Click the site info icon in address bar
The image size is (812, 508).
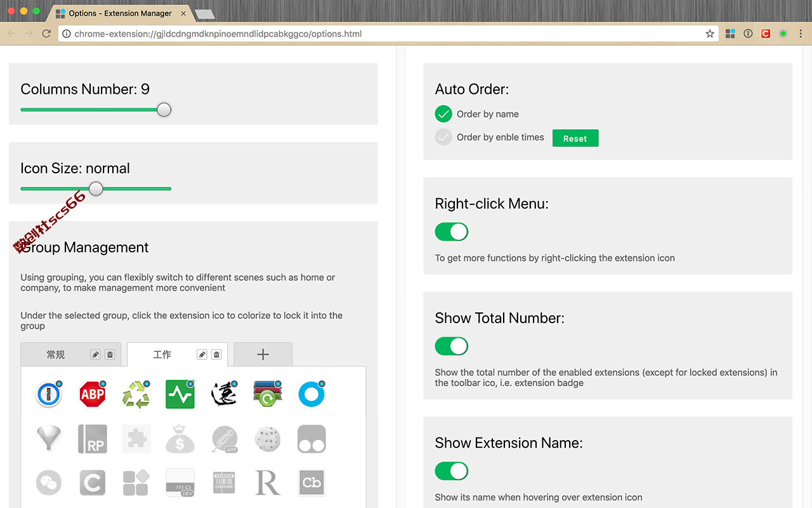click(x=67, y=34)
